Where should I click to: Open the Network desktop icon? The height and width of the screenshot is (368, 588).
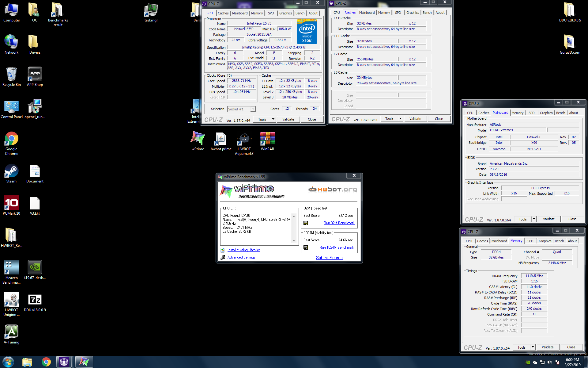12,44
